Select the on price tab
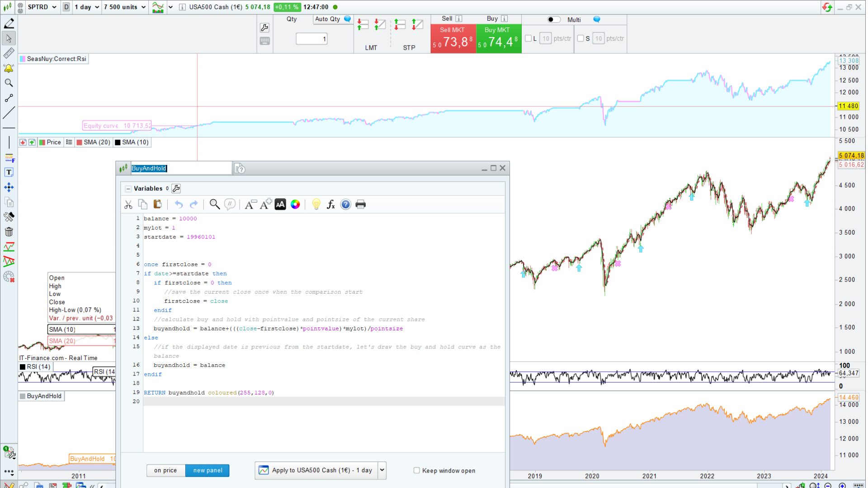Viewport: 868px width, 488px height. 165,470
